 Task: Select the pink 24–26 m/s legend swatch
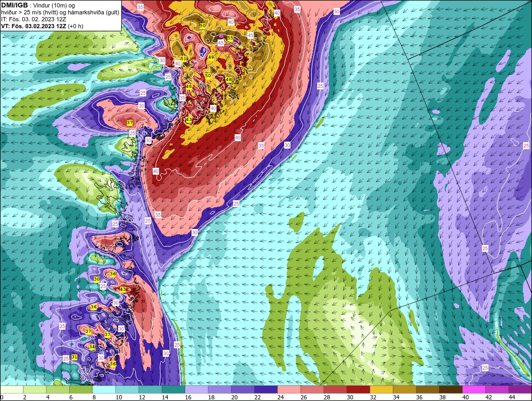pyautogui.click(x=289, y=389)
